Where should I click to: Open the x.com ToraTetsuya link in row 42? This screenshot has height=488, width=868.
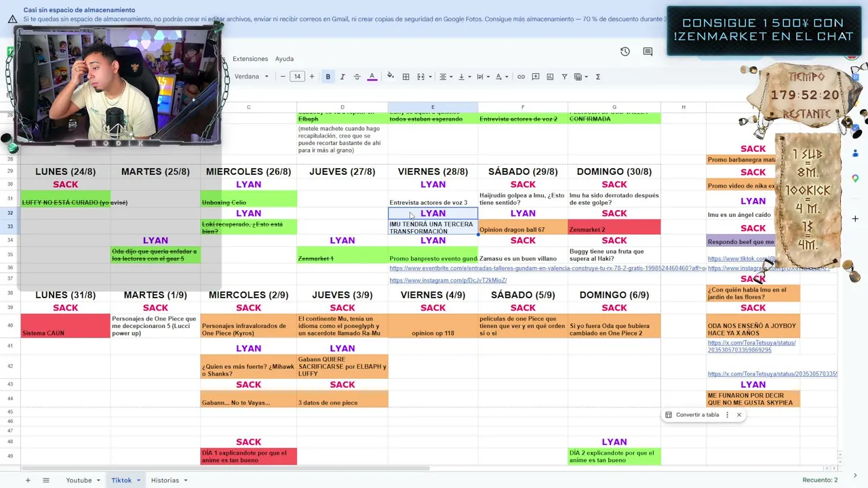coord(772,374)
